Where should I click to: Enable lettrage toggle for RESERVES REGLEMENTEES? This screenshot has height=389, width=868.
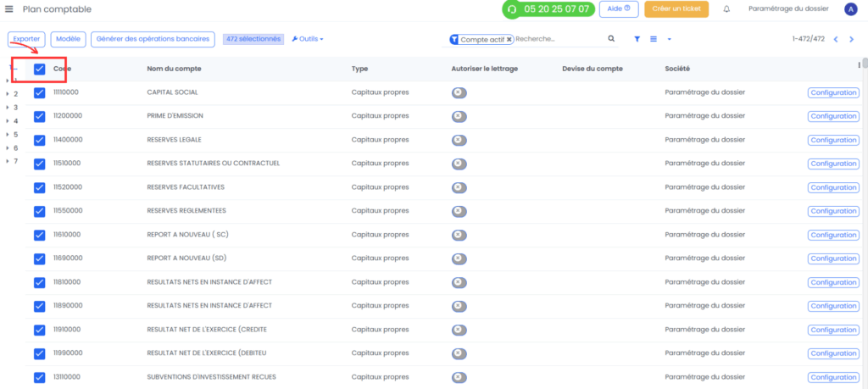[459, 211]
